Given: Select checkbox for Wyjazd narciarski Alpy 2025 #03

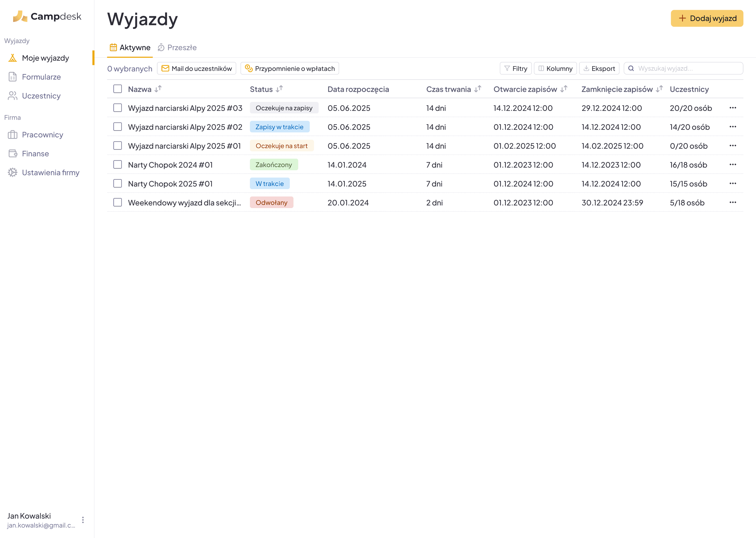Looking at the screenshot, I should pyautogui.click(x=117, y=108).
